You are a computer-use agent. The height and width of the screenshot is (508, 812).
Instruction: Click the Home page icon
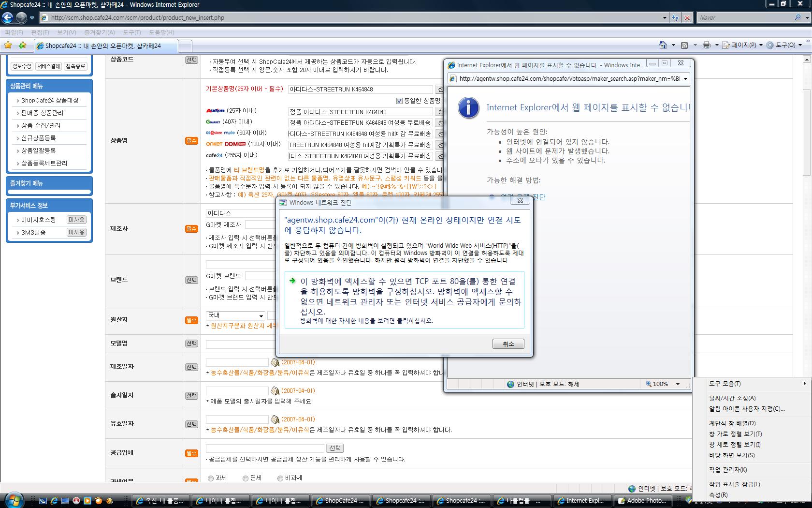(x=663, y=45)
